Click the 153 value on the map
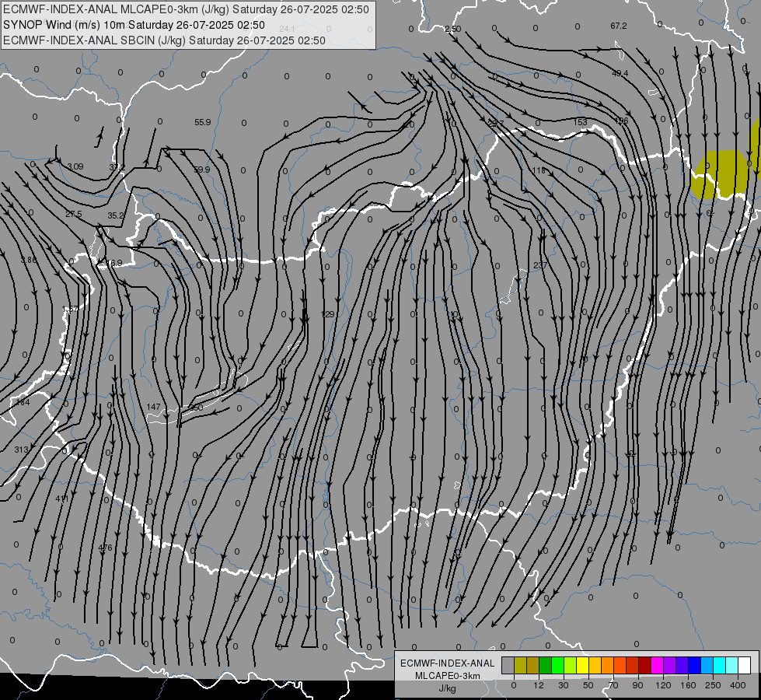 pos(580,122)
